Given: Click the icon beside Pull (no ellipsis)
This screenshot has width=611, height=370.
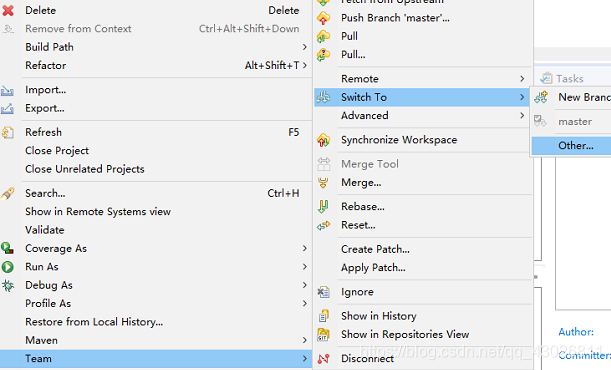Looking at the screenshot, I should coord(323,36).
